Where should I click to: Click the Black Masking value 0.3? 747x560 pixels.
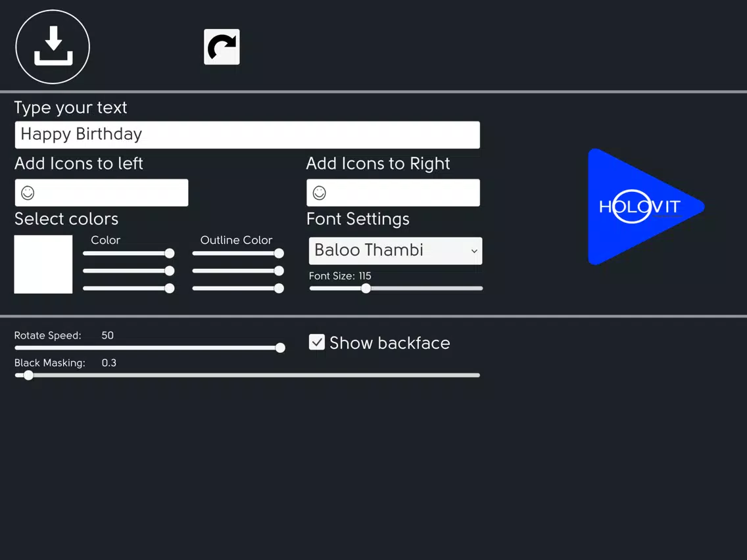point(109,363)
